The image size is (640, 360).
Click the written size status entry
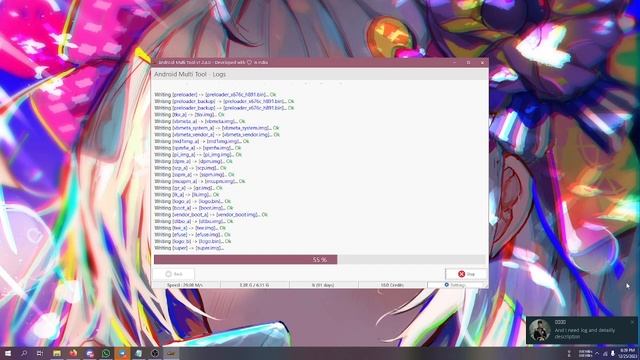[254, 285]
